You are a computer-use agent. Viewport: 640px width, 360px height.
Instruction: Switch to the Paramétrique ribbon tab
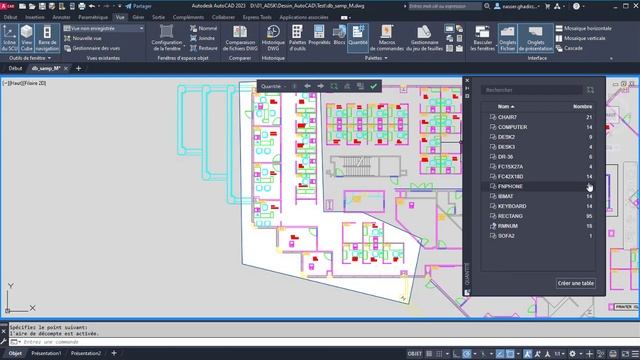(x=93, y=18)
